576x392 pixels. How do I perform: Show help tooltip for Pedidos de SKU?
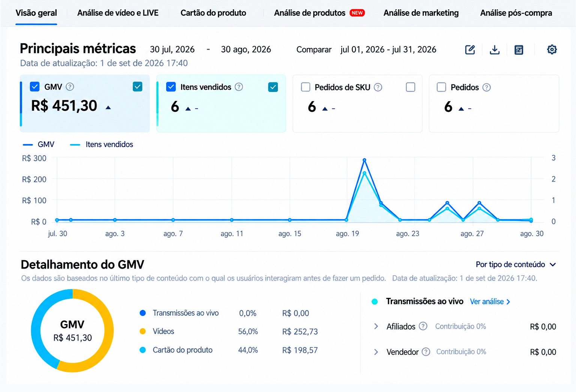378,87
